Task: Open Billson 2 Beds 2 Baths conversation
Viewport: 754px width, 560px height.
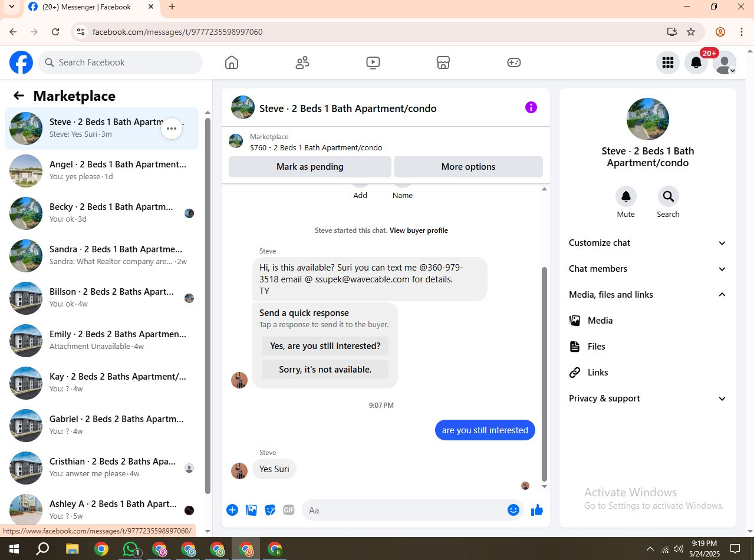Action: (x=101, y=298)
